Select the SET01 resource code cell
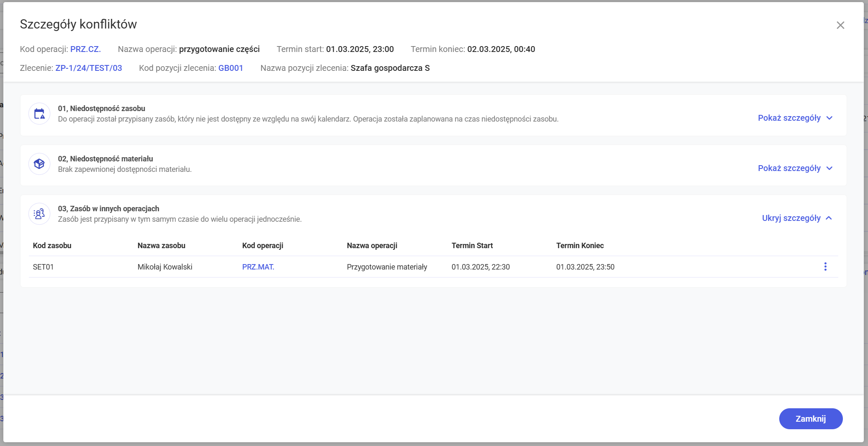 point(43,267)
